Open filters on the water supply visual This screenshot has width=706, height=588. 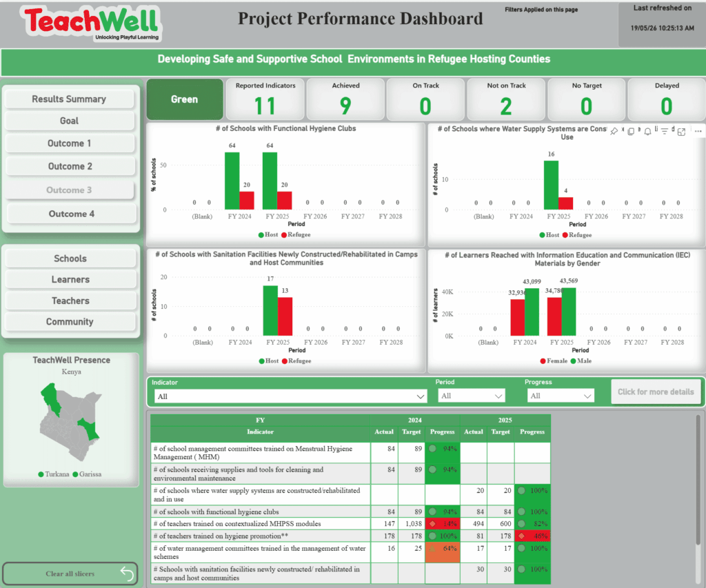point(665,132)
